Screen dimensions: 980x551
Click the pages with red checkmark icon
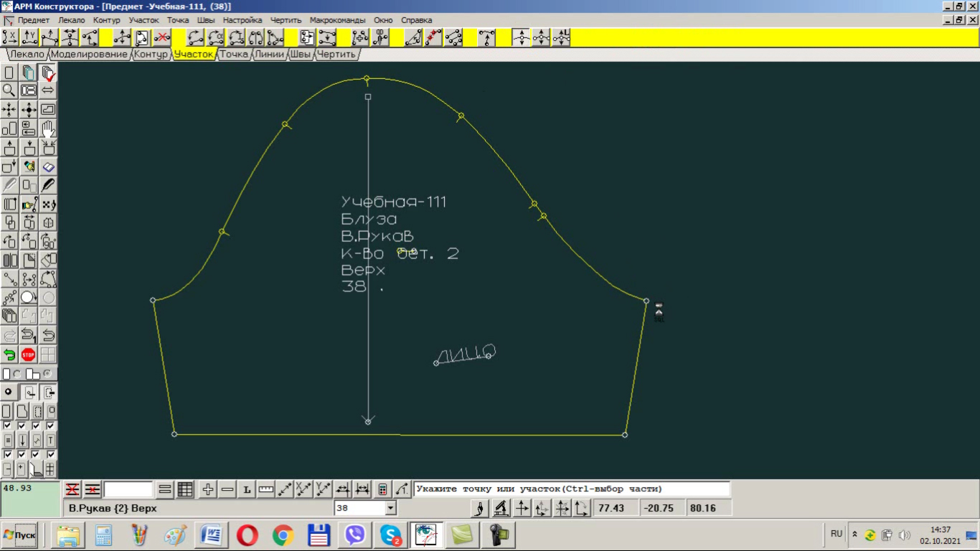tap(48, 72)
